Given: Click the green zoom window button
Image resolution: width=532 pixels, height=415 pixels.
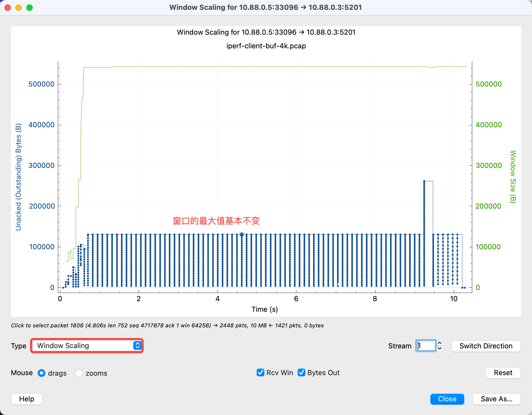Looking at the screenshot, I should pos(29,8).
